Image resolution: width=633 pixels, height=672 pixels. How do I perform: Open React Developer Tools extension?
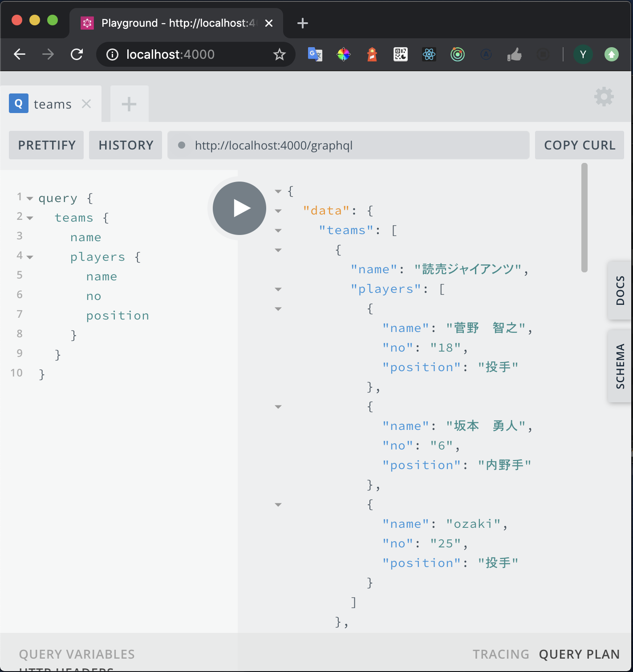[x=429, y=54]
